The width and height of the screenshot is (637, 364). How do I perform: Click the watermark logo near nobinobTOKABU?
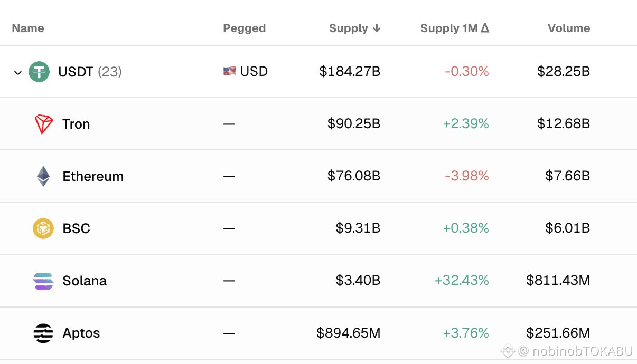coord(508,350)
